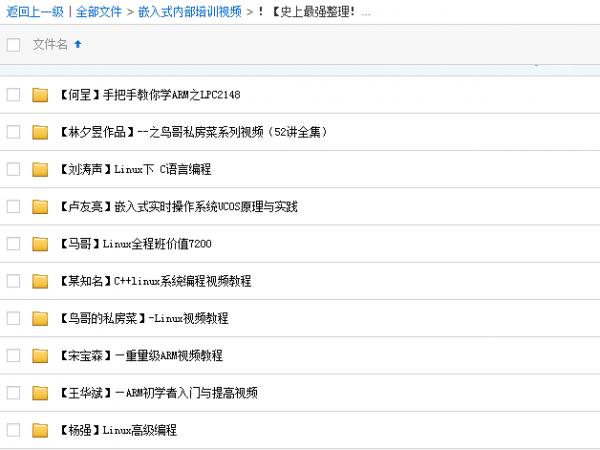Check the box for 【鸟哥的私房菜】-Linux视频教程
Viewport: 600px width, 450px height.
pyautogui.click(x=13, y=318)
